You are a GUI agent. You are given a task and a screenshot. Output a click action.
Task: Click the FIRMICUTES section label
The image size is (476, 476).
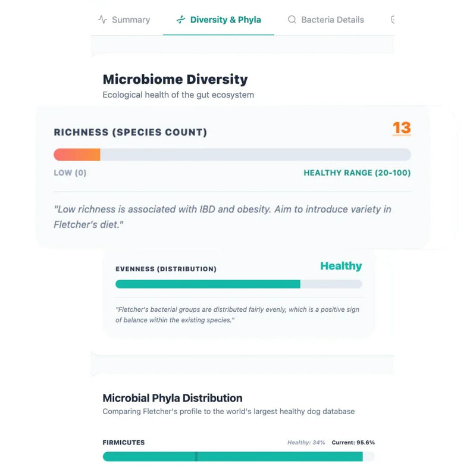coord(125,442)
